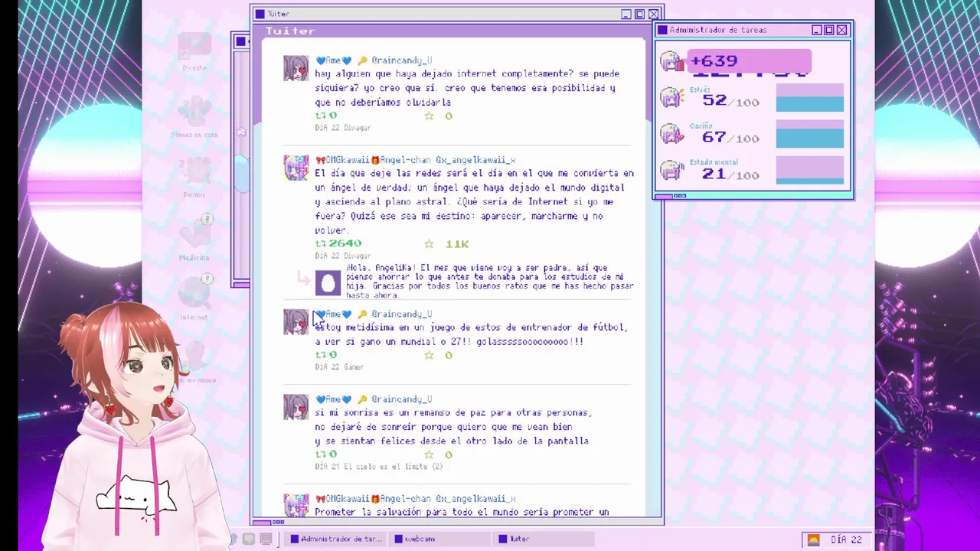
Task: Open the avatar on the 'si mi sonrisa' tweet
Action: coord(296,407)
